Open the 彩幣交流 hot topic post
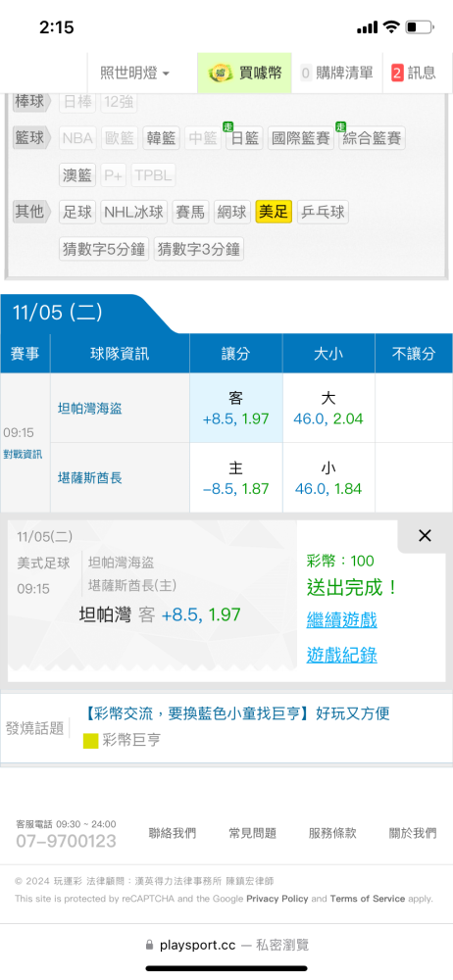The image size is (453, 980). pos(236,713)
